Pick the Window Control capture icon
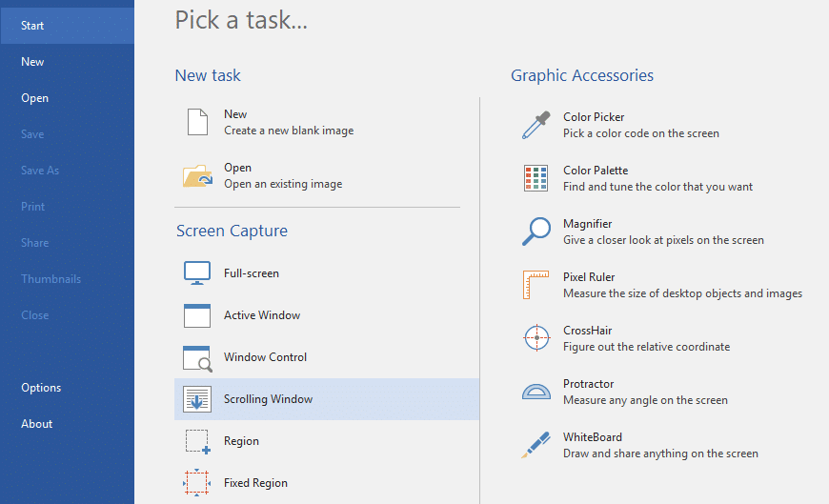 [x=197, y=357]
